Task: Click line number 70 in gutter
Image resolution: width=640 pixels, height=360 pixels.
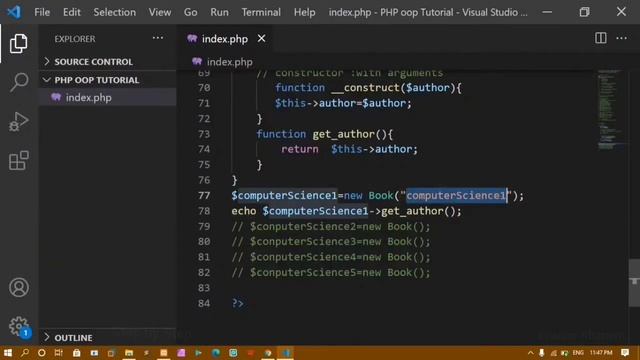Action: 204,88
